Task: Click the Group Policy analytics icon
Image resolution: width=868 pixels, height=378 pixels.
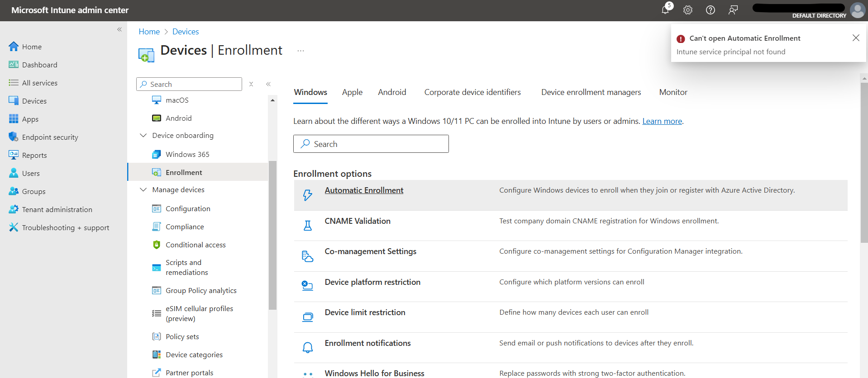Action: (157, 290)
